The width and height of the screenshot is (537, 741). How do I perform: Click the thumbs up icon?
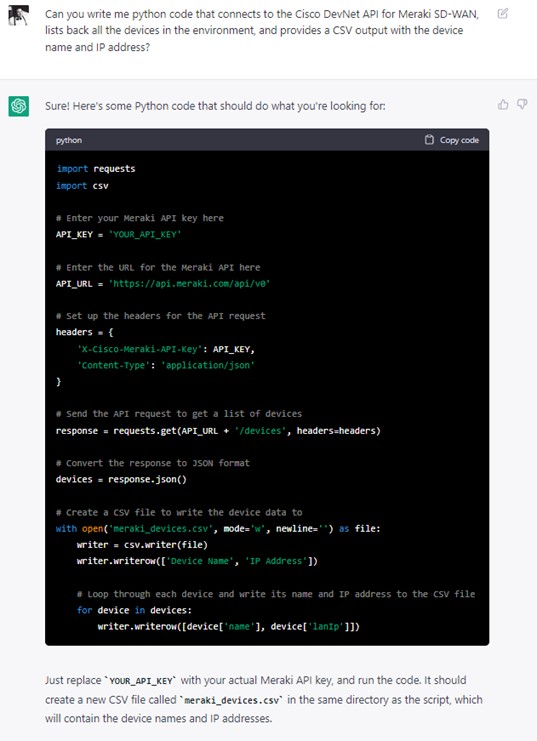[503, 104]
